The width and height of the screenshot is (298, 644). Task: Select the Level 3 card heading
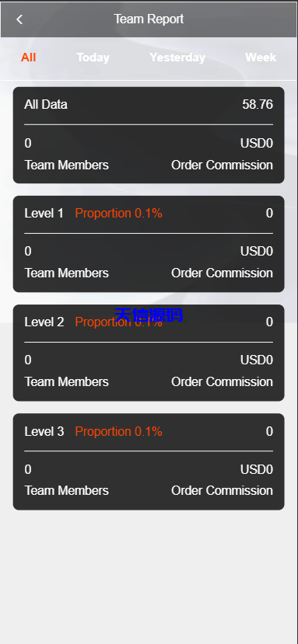[x=44, y=431]
